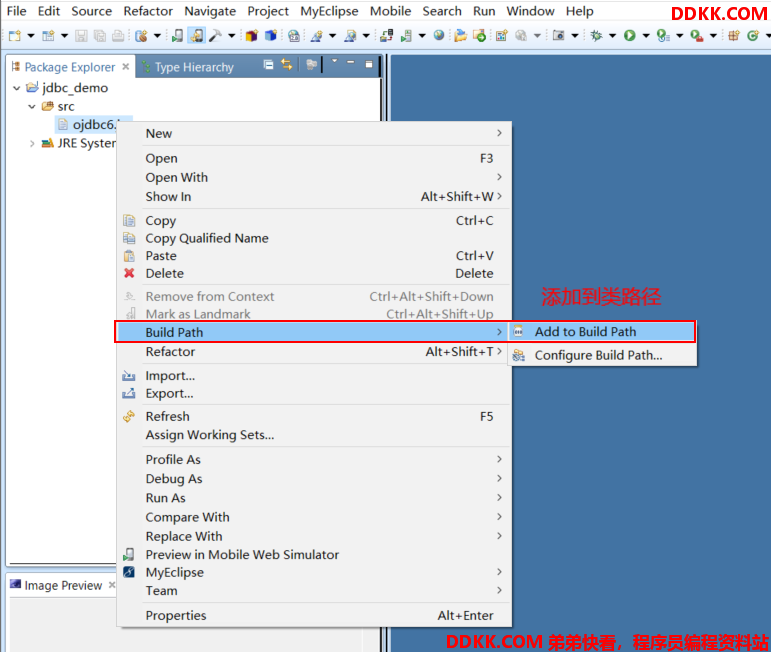The height and width of the screenshot is (652, 771).
Task: Click the New wizard toolbar icon
Action: tap(15, 35)
